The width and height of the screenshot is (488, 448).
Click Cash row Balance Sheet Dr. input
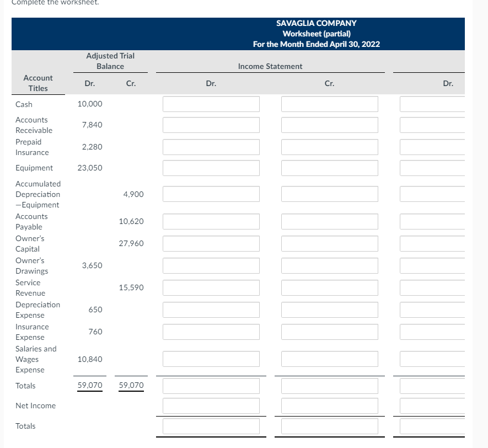tap(432, 104)
